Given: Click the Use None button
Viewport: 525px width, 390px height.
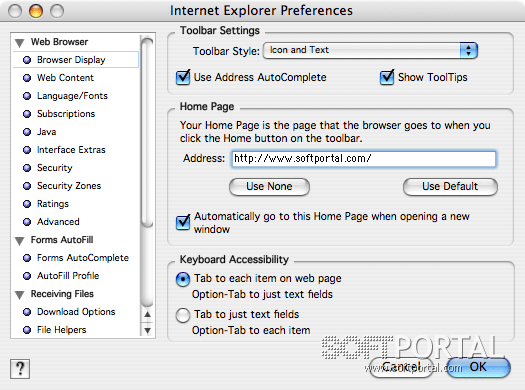Looking at the screenshot, I should point(269,186).
